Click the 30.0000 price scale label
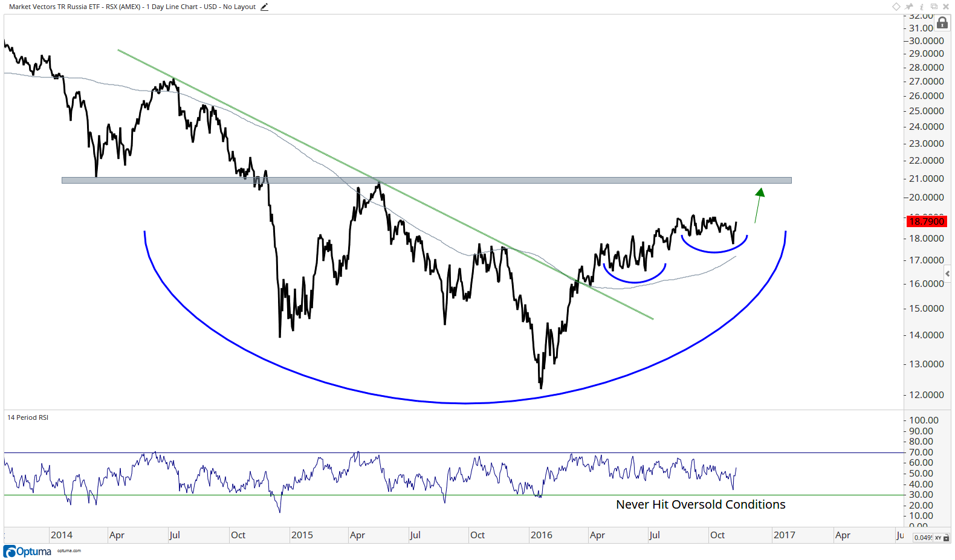 (927, 41)
